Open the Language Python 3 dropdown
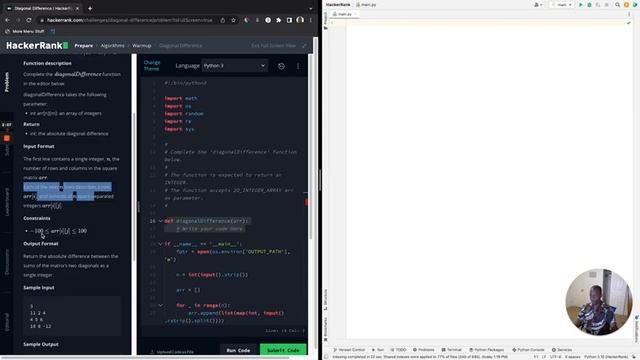The image size is (640, 360). click(234, 66)
